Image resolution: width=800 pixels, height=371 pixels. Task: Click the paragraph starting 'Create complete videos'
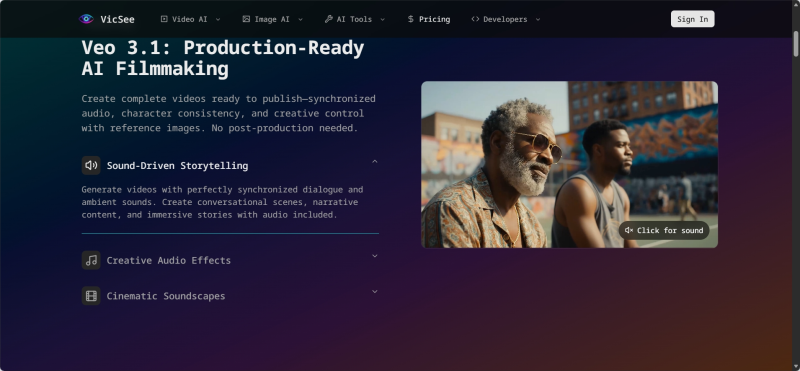pyautogui.click(x=229, y=113)
